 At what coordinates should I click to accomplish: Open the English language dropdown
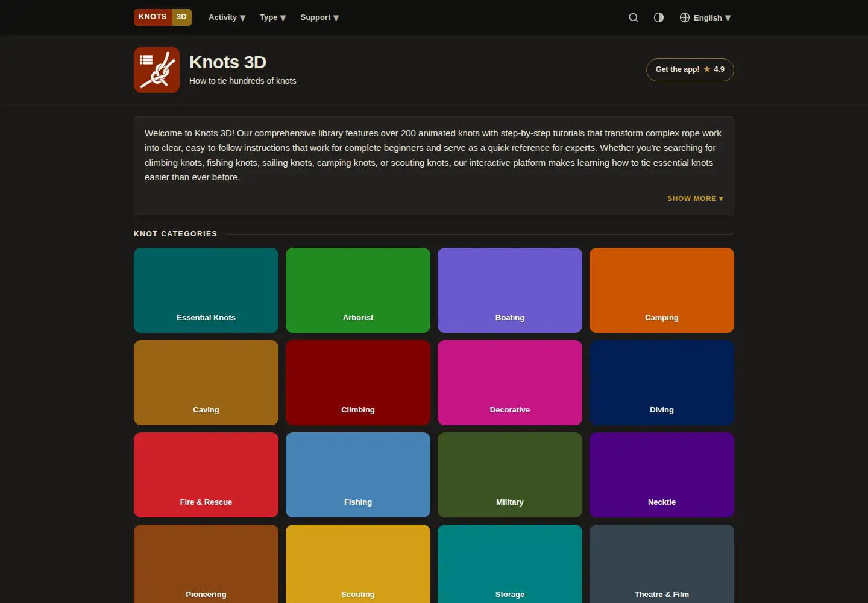pyautogui.click(x=705, y=17)
